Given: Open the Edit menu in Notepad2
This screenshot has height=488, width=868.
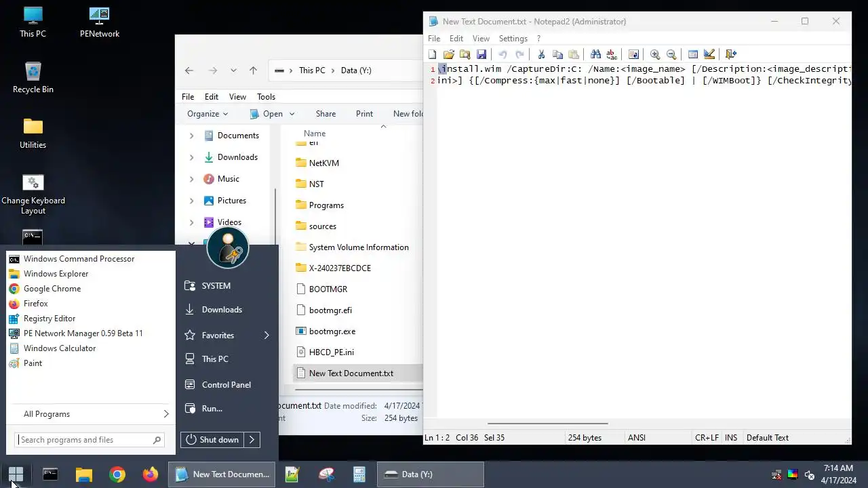Looking at the screenshot, I should tap(456, 39).
